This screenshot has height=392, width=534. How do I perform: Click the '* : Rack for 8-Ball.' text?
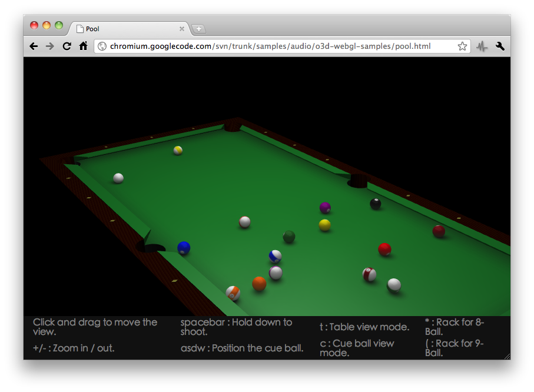tap(455, 327)
